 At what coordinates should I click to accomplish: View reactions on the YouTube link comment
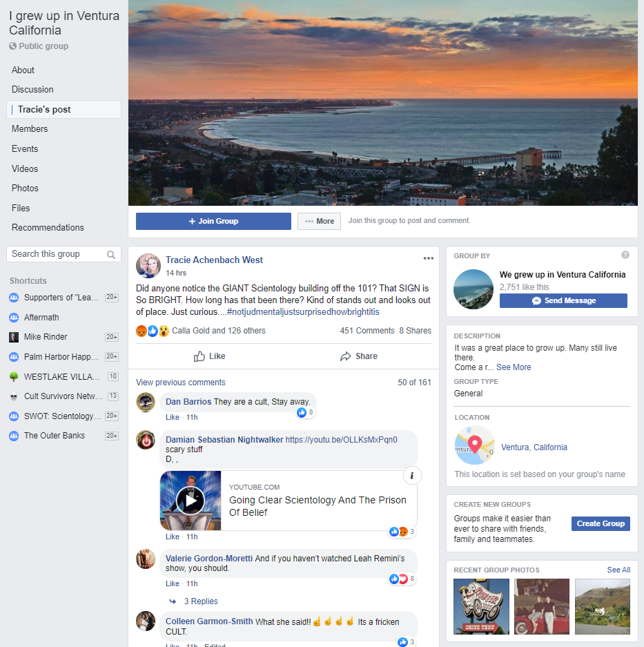[x=402, y=532]
